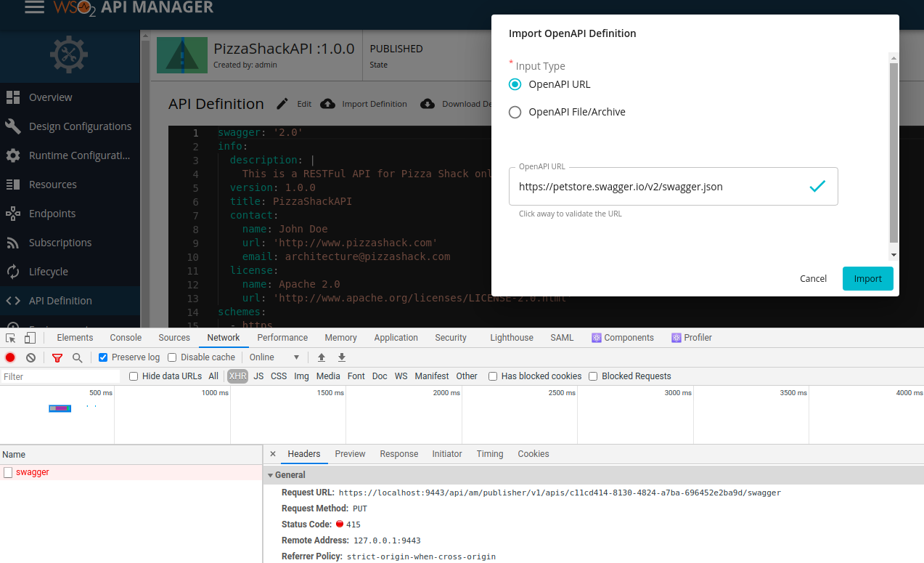Open the Application tab
This screenshot has width=924, height=563.
pyautogui.click(x=396, y=338)
